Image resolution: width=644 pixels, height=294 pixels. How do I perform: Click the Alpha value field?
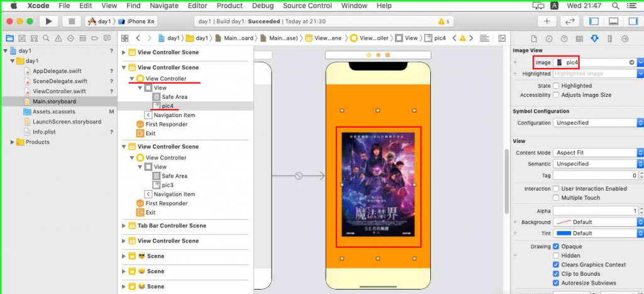596,211
